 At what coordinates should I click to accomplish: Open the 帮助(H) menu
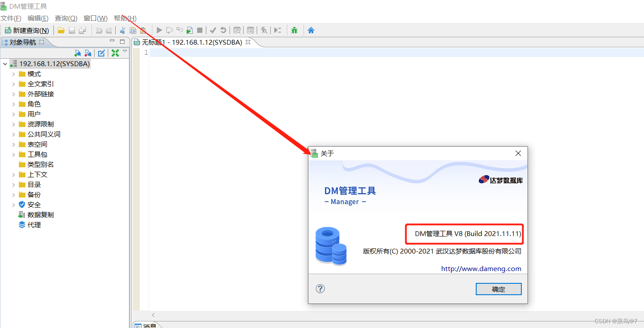125,18
